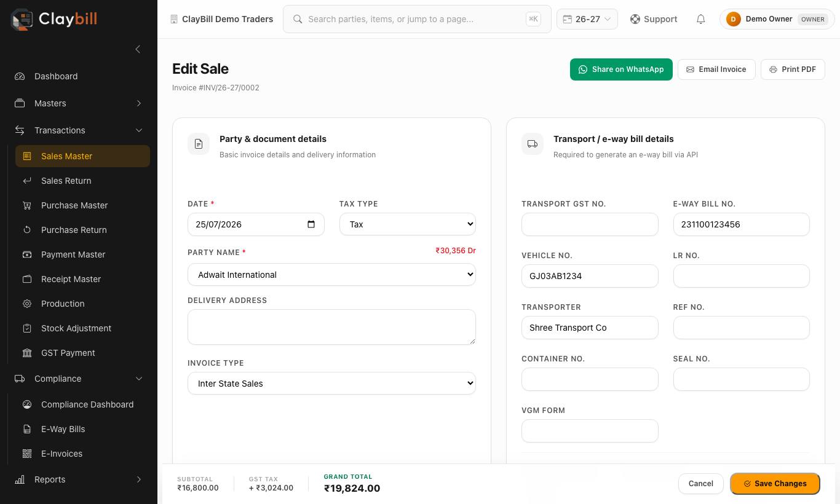Select Sales Master in sidebar
Screen dimensions: 840x504
[x=82, y=156]
